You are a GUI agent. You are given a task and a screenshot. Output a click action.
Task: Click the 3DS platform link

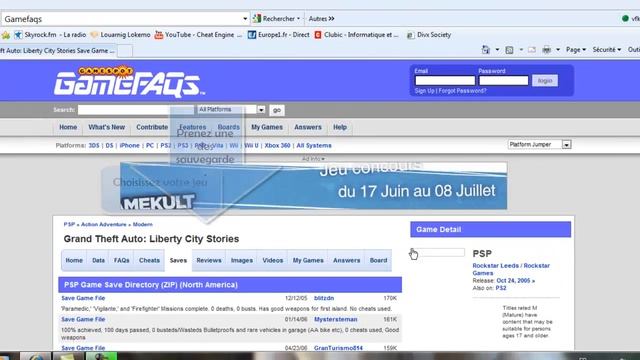pos(94,146)
